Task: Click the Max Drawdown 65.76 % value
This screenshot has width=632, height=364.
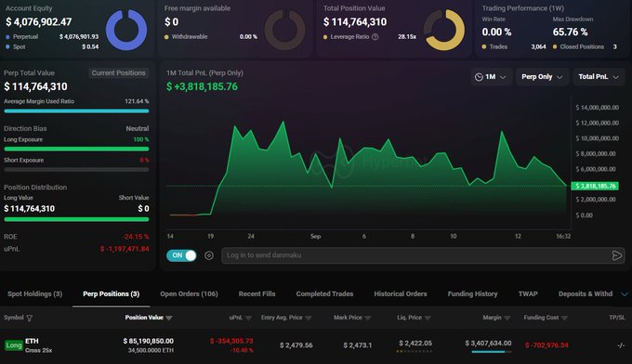Action: [570, 32]
